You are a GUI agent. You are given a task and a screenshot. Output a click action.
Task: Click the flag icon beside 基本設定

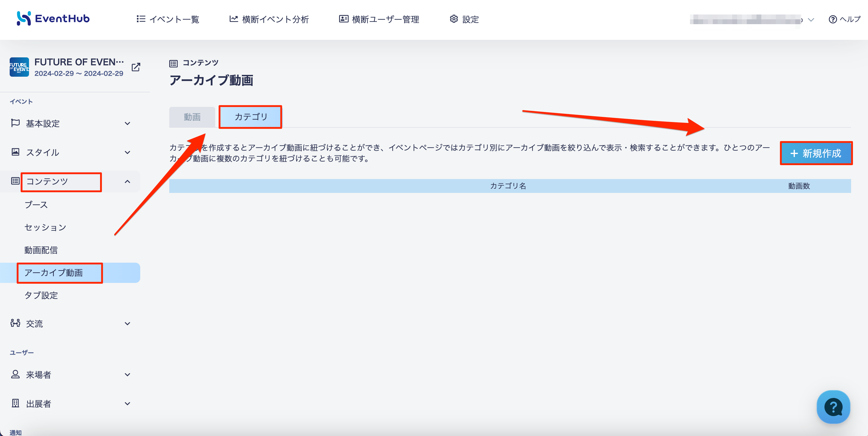pyautogui.click(x=15, y=123)
